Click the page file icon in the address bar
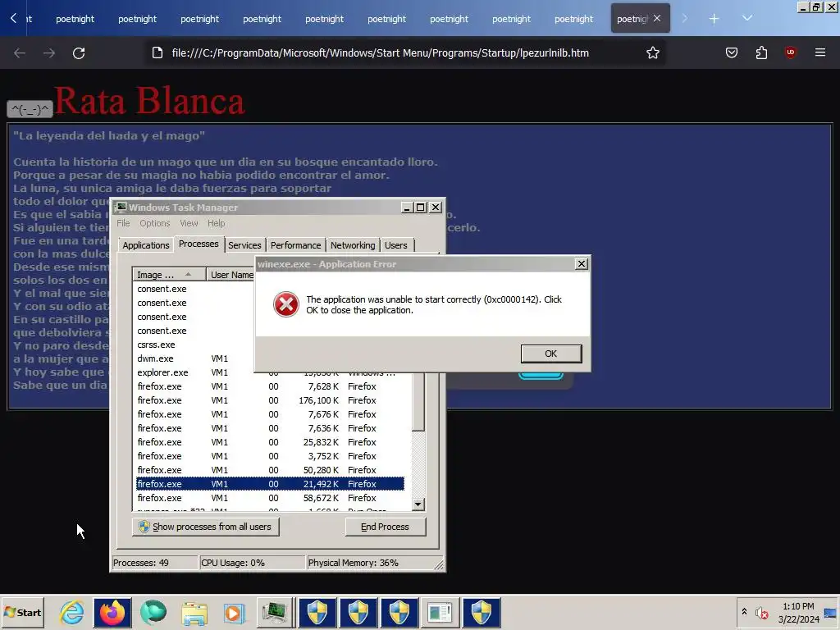This screenshot has width=840, height=630. (x=157, y=52)
